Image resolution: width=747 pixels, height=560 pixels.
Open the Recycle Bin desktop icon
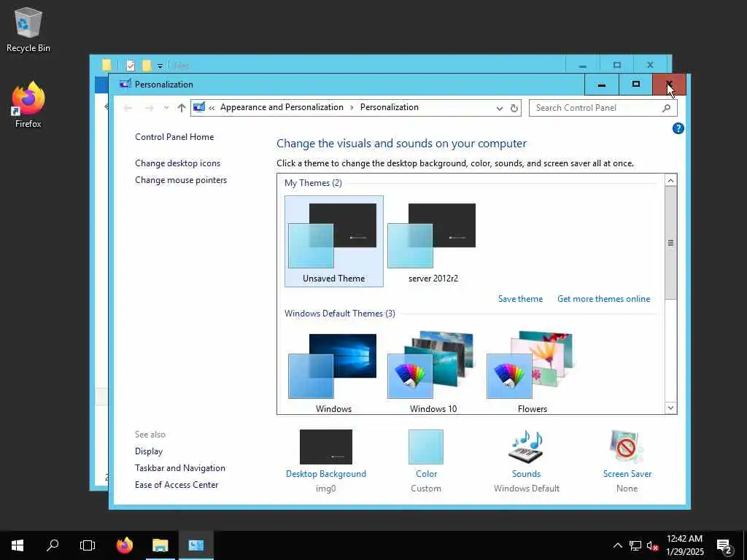point(28,29)
